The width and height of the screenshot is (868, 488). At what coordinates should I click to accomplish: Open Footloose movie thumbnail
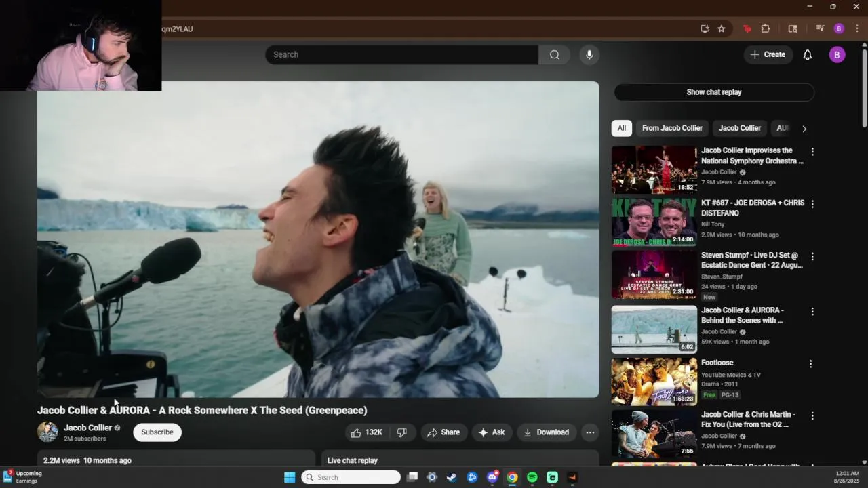tap(654, 382)
